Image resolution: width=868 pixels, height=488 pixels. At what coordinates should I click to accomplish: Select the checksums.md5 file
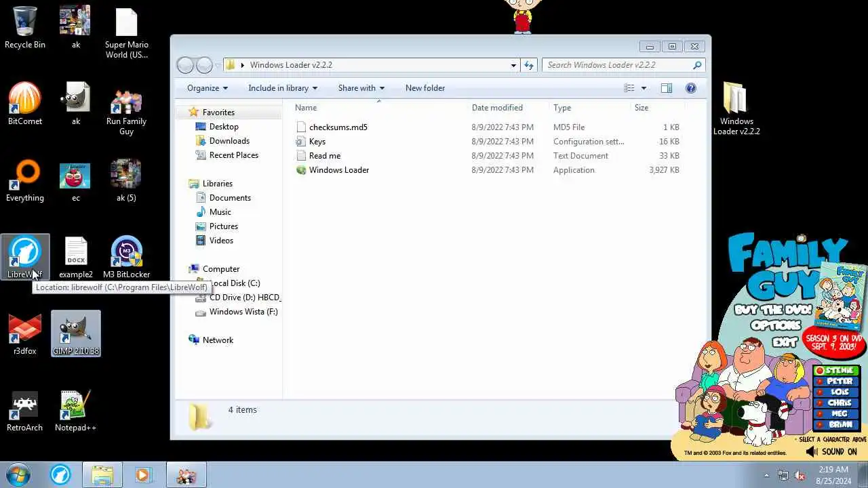(338, 127)
